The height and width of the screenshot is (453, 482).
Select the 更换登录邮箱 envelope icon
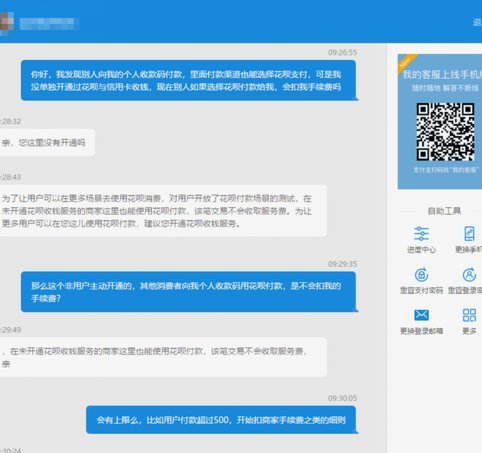coord(421,315)
